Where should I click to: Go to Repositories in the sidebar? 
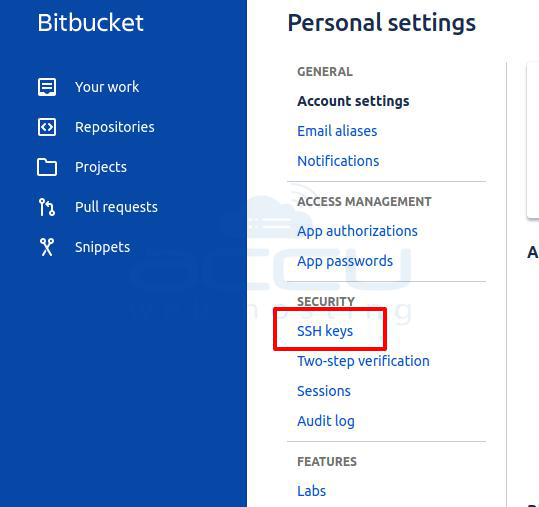(x=115, y=127)
